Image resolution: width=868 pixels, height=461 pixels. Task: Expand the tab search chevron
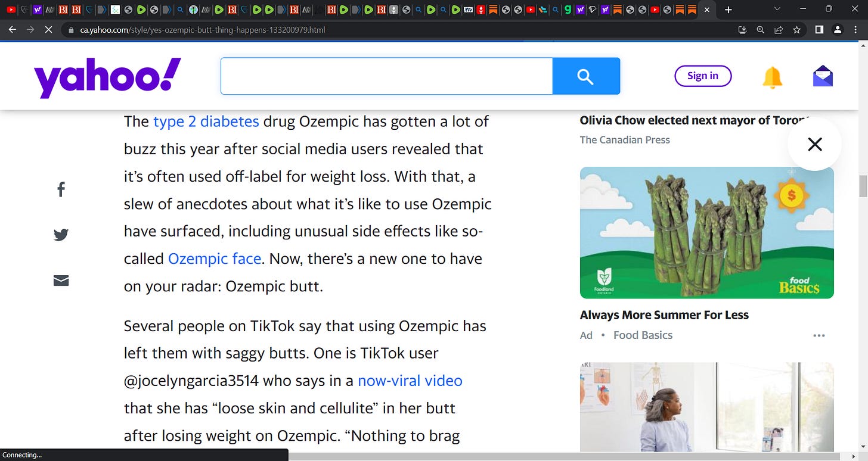tap(777, 10)
